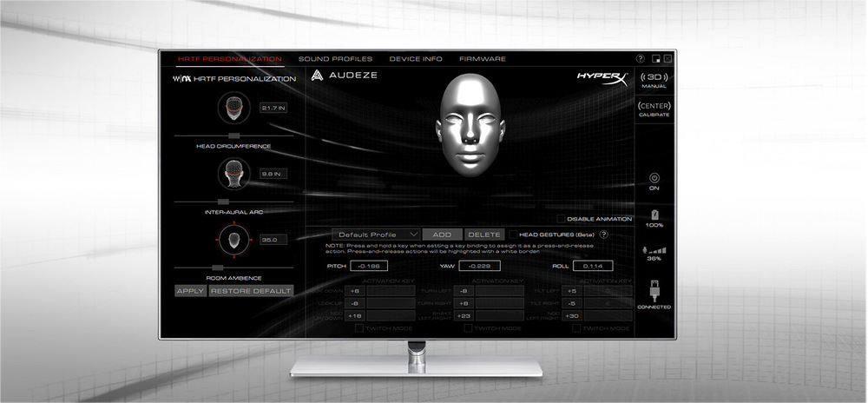868x403 pixels.
Task: Open the Default Profile dropdown
Action: pos(376,235)
